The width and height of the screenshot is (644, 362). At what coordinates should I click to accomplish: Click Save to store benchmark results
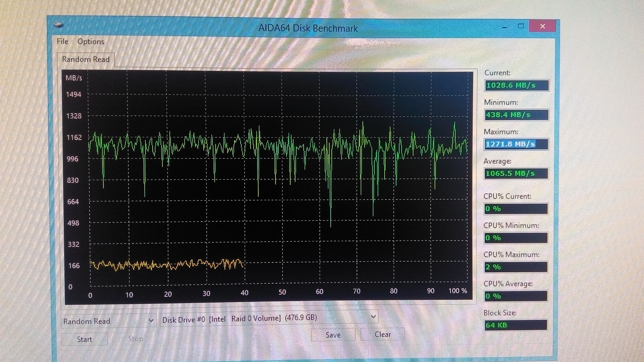pos(333,335)
